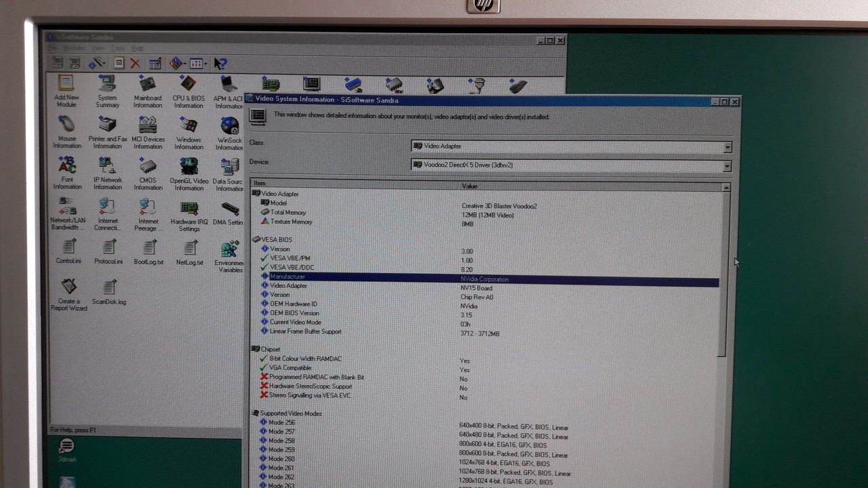The height and width of the screenshot is (488, 868).
Task: Open CPU & BIOS Information module
Action: (188, 91)
